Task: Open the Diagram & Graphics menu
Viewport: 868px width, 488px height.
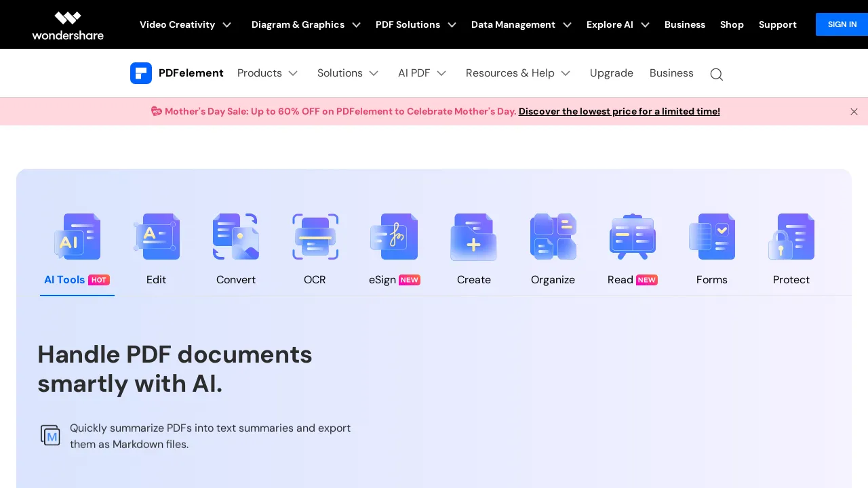Action: (x=298, y=24)
